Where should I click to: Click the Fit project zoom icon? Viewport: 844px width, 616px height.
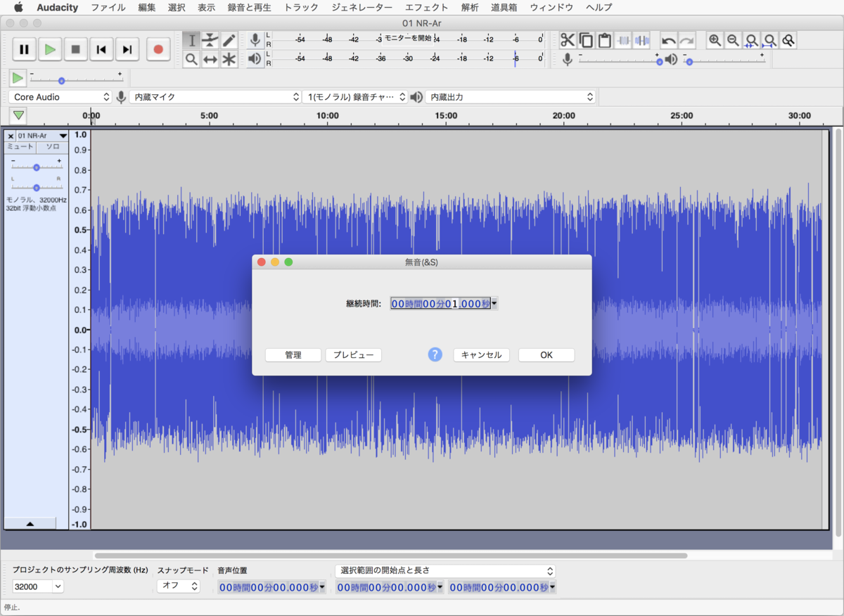(x=770, y=41)
